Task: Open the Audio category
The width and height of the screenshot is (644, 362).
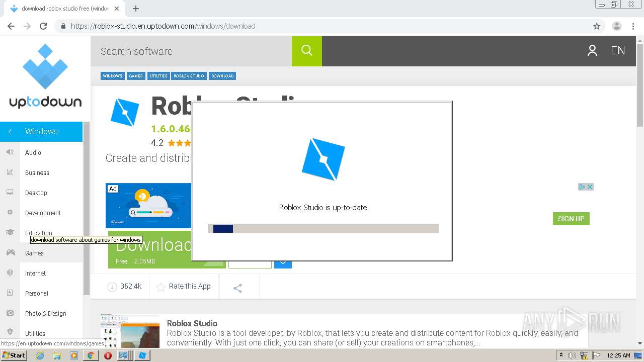Action: pyautogui.click(x=33, y=152)
